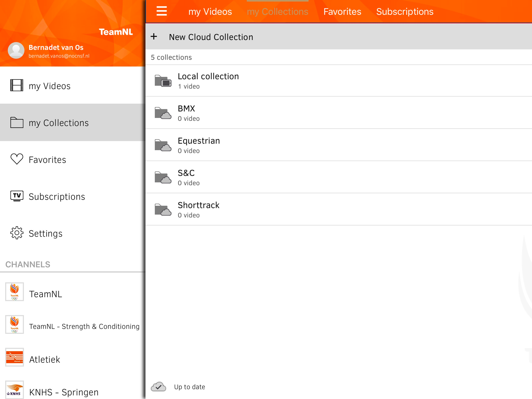Click the TeamNL logo in header
Viewport: 532px width, 399px height.
coord(116,32)
